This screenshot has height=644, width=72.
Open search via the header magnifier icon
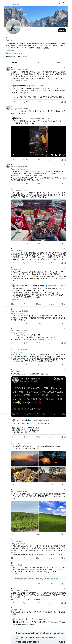click(x=64, y=3)
